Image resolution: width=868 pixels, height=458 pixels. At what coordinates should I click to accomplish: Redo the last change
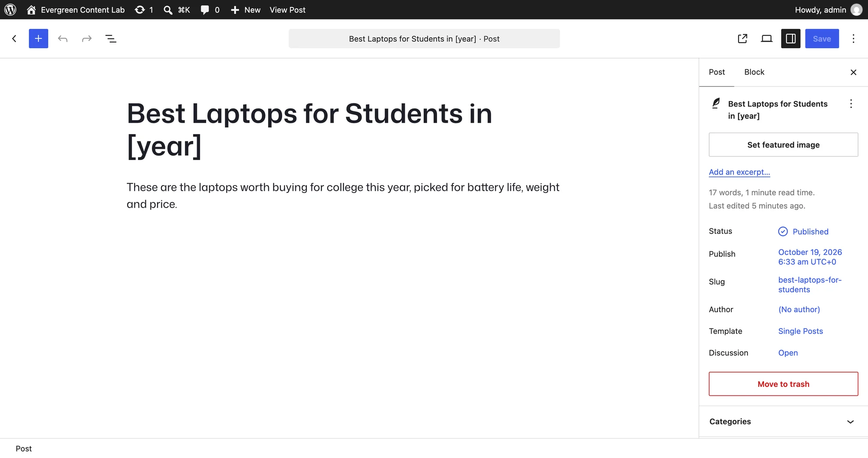coord(87,39)
